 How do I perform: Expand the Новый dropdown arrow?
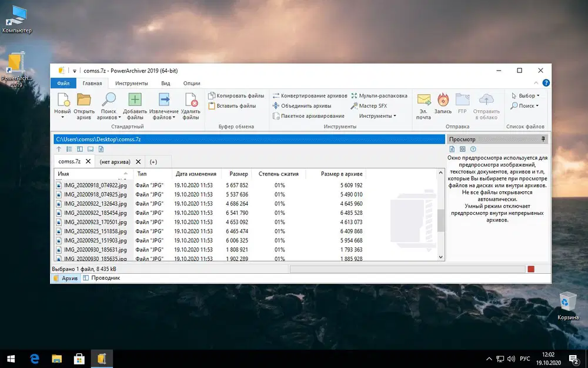click(x=63, y=118)
